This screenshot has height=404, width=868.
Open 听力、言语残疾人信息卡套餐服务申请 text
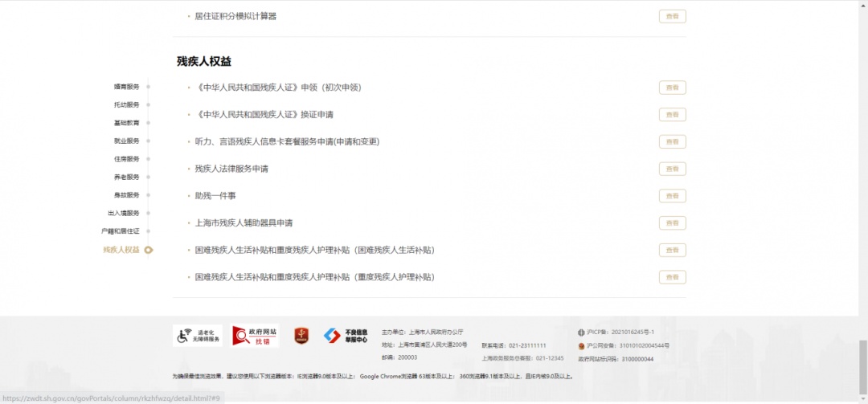coord(287,141)
